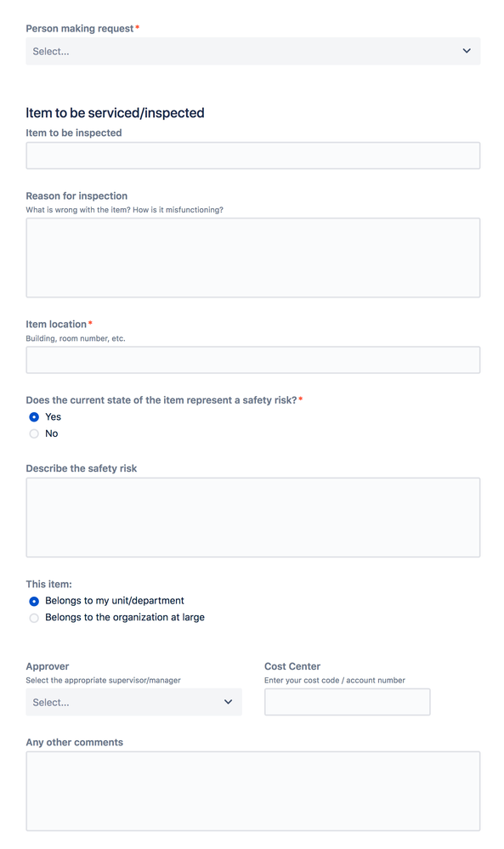Click inside the Item location field

click(x=252, y=359)
